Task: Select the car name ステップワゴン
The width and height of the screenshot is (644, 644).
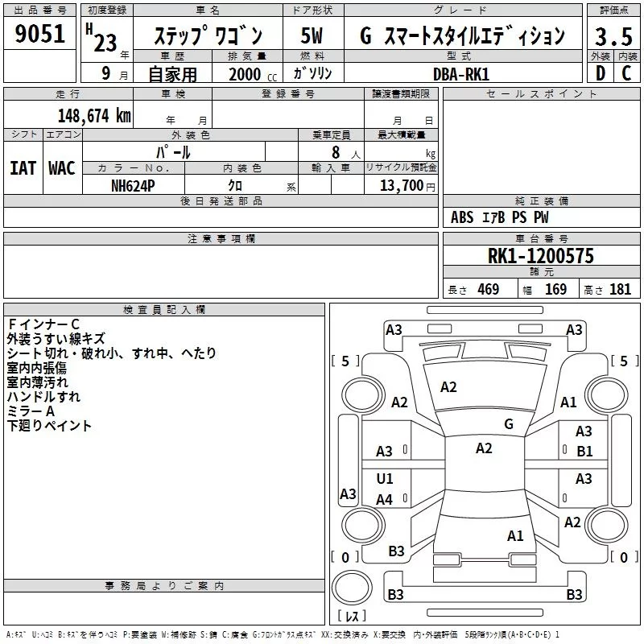Action: coord(208,35)
